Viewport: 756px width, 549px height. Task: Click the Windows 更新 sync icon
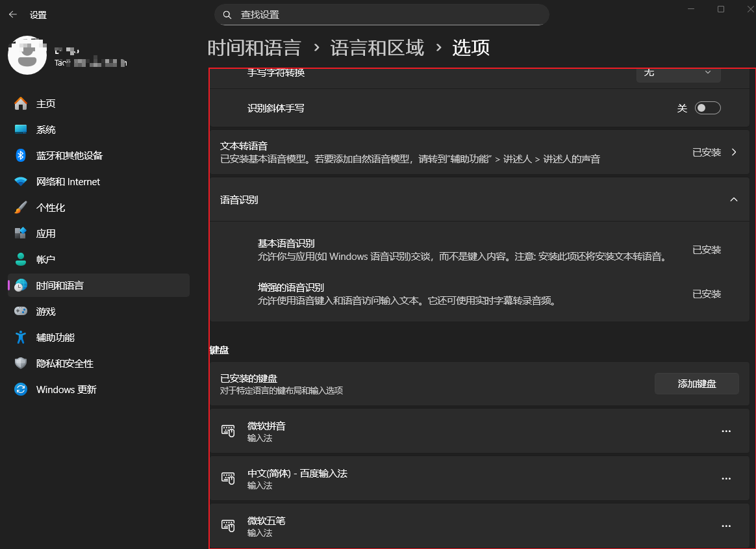(x=21, y=389)
